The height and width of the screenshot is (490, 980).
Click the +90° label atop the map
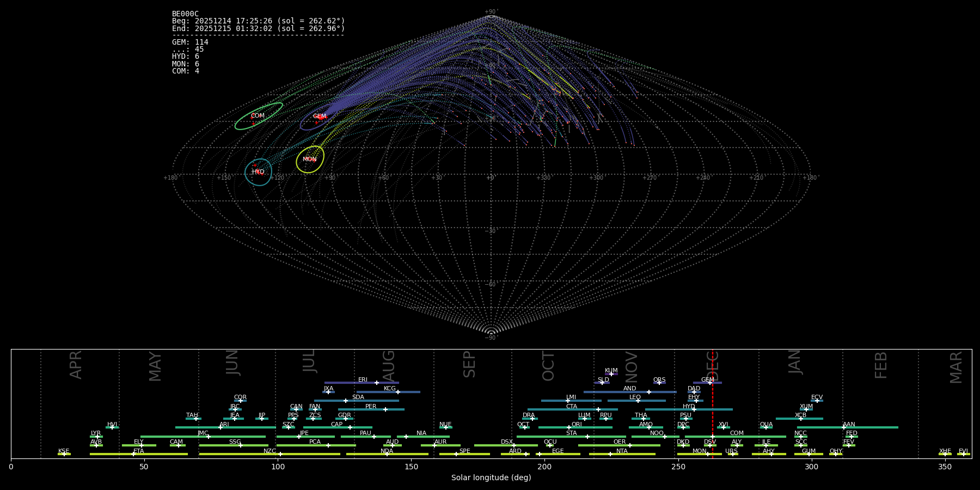click(491, 12)
